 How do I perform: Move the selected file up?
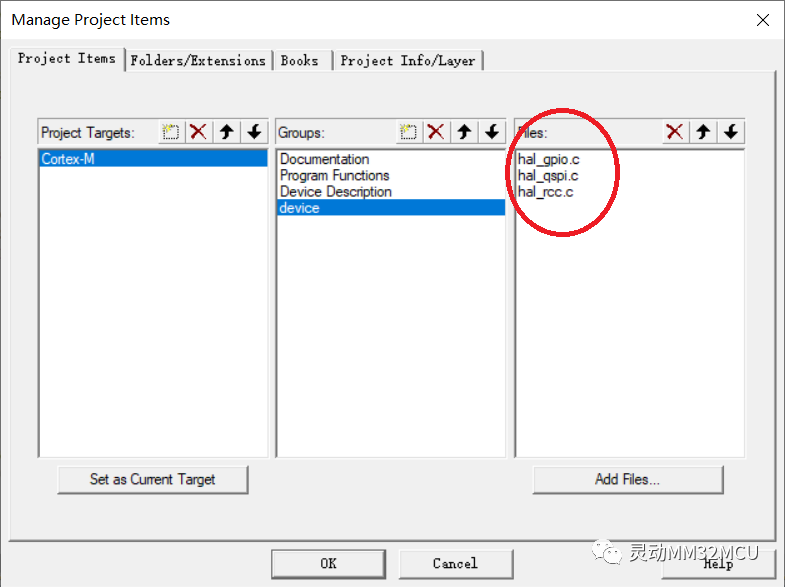pyautogui.click(x=703, y=132)
